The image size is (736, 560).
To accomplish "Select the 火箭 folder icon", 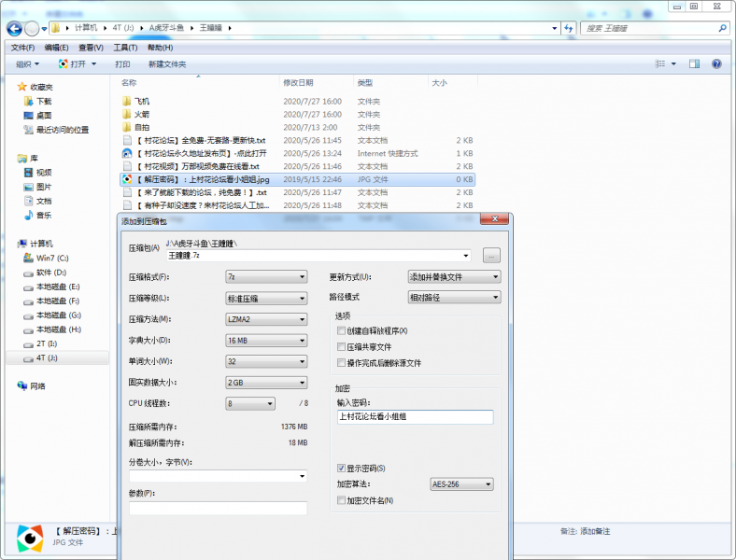I will point(127,114).
